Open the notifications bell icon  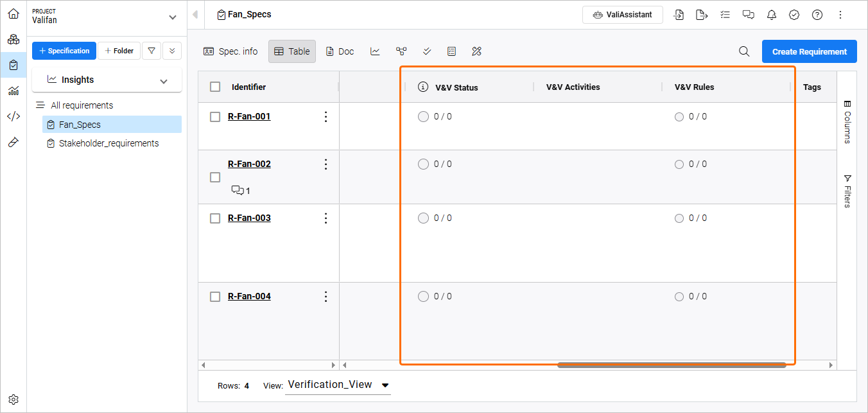point(771,15)
